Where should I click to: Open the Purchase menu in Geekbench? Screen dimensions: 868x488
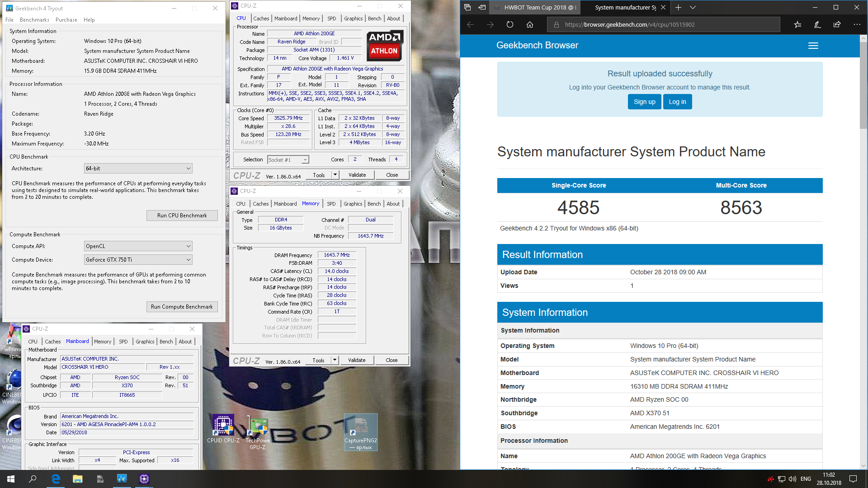pyautogui.click(x=66, y=20)
